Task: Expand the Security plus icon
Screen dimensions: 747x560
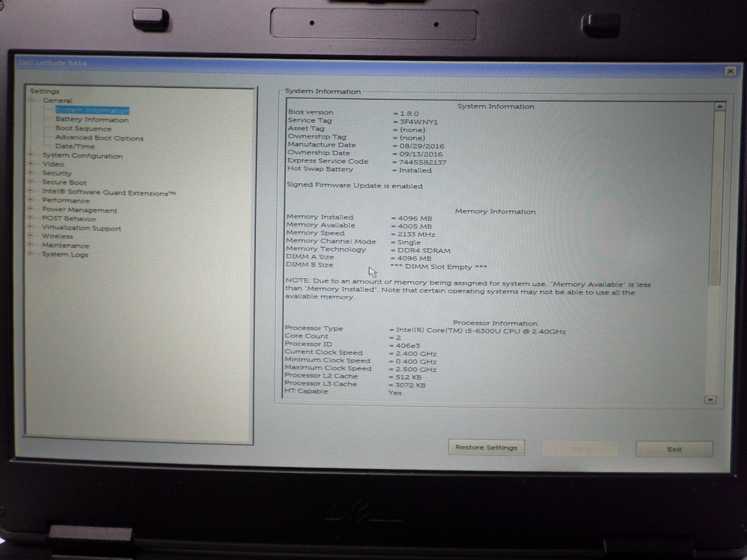Action: point(31,173)
